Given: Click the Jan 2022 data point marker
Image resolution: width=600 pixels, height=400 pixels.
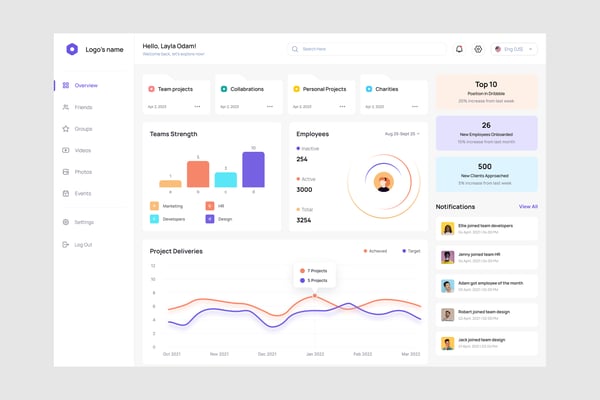Looking at the screenshot, I should coord(315,296).
